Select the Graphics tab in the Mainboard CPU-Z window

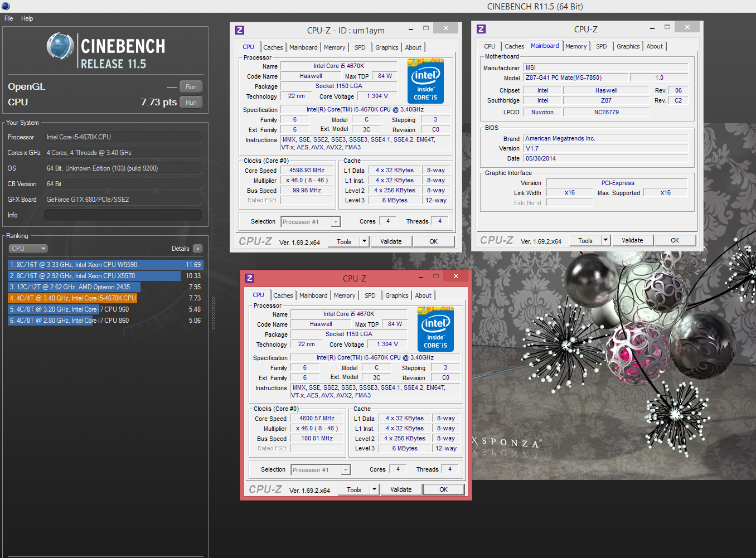click(628, 46)
